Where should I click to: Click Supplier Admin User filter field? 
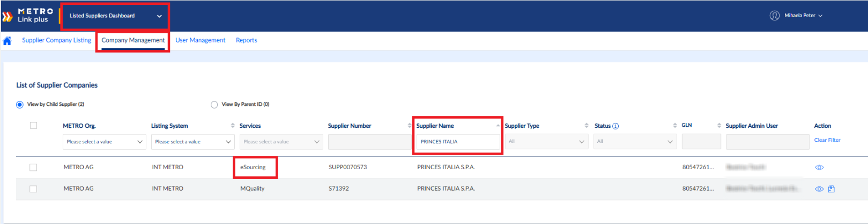(x=767, y=142)
